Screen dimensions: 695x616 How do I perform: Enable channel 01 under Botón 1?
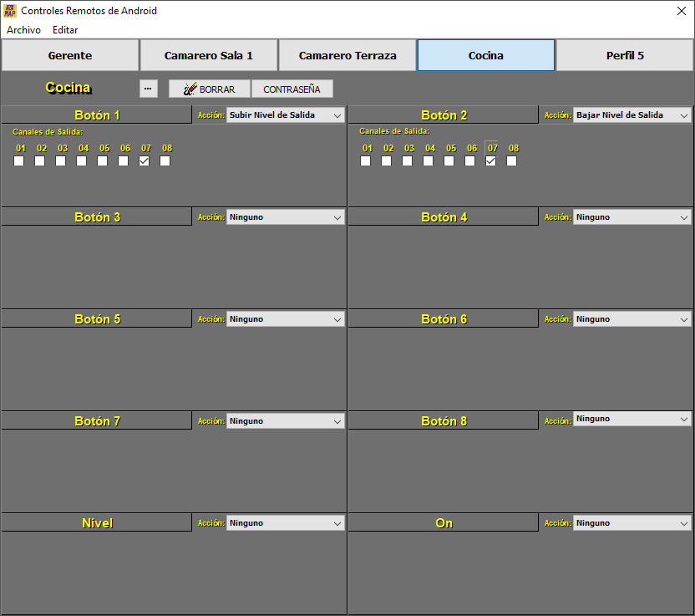click(x=19, y=161)
